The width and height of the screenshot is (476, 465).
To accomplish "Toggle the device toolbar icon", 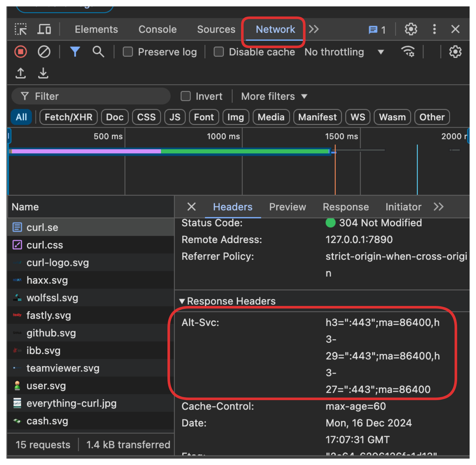I will [x=44, y=29].
